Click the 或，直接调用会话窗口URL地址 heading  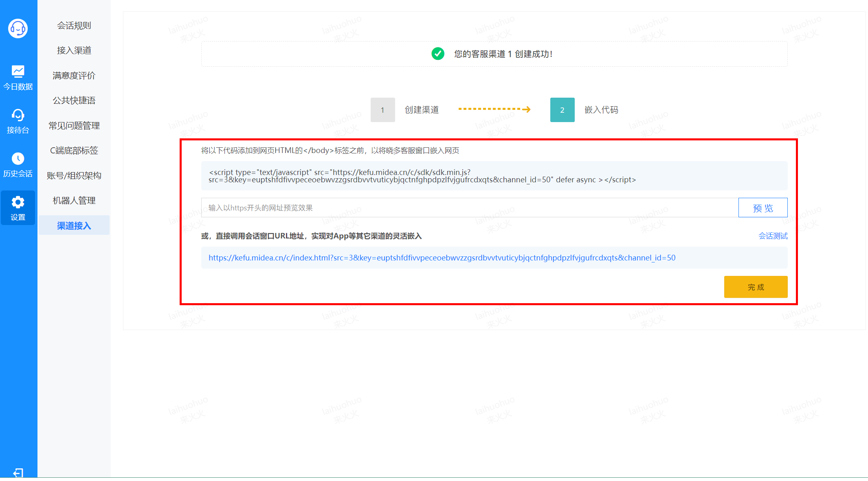pyautogui.click(x=312, y=236)
